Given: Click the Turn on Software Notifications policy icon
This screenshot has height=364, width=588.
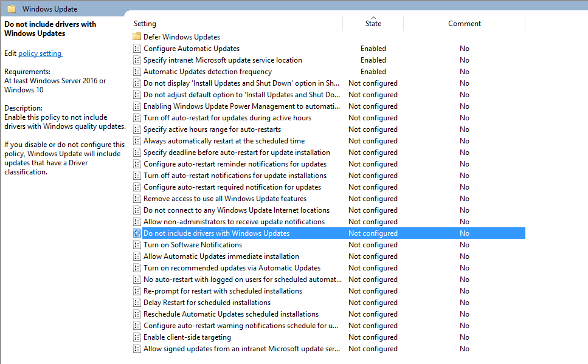Looking at the screenshot, I should [137, 245].
